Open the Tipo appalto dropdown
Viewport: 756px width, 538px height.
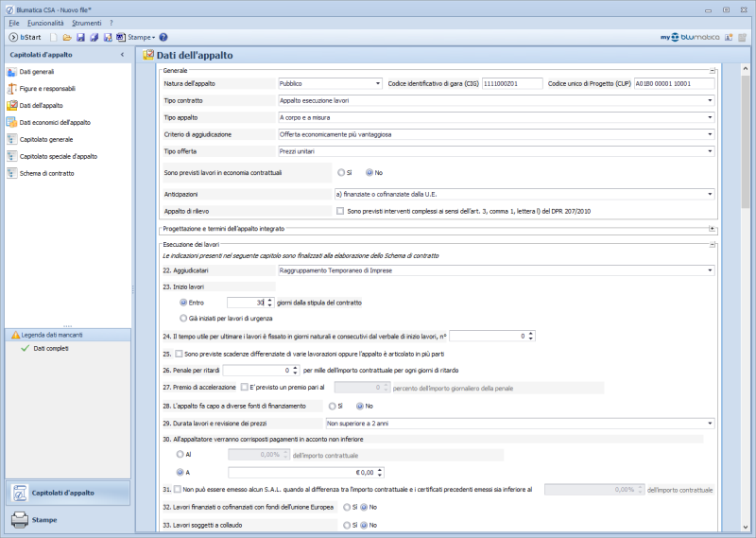[710, 117]
